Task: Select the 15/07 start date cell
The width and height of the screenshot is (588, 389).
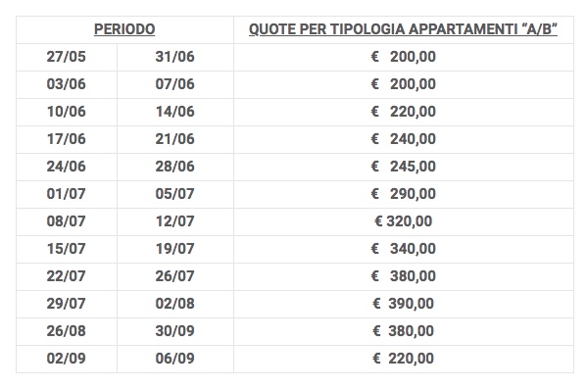Action: [x=67, y=249]
